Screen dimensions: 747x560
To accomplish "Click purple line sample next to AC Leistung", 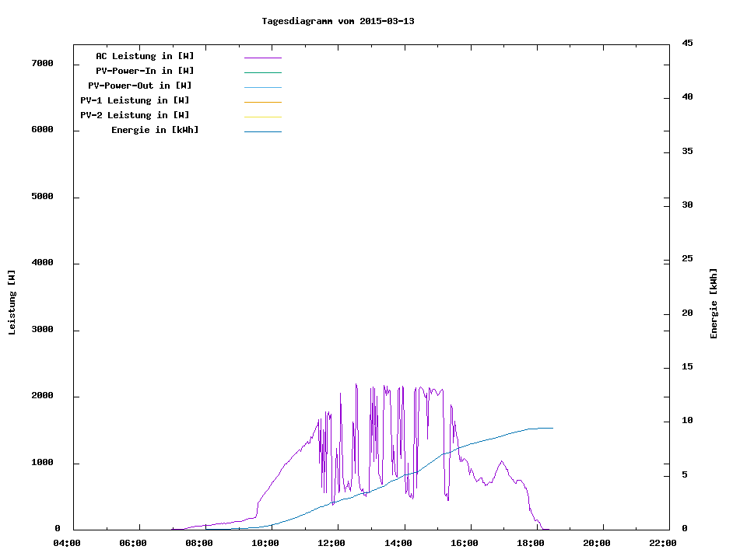I will click(x=262, y=58).
